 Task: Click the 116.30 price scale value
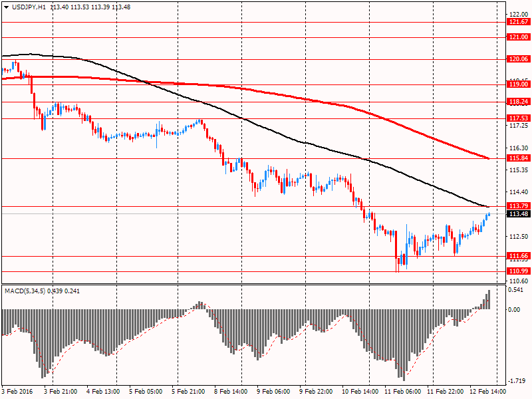coord(519,148)
